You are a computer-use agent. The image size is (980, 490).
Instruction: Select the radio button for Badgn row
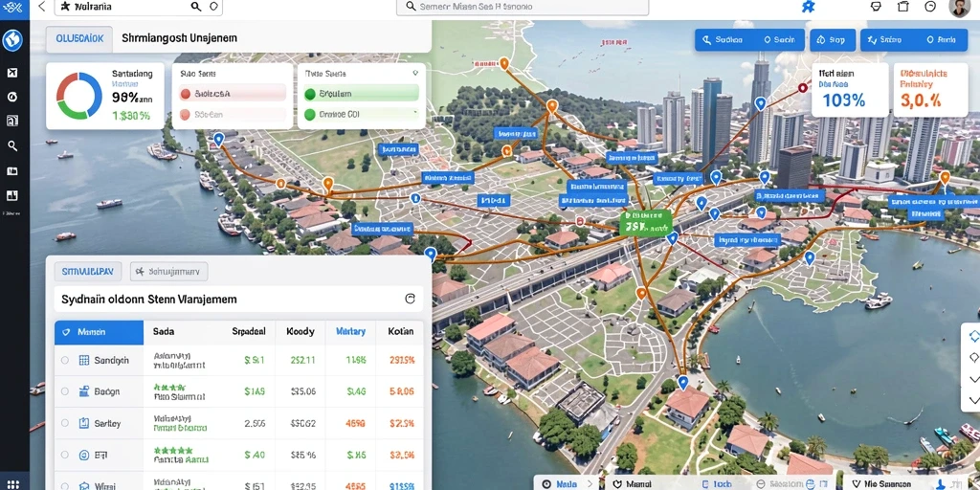65,391
